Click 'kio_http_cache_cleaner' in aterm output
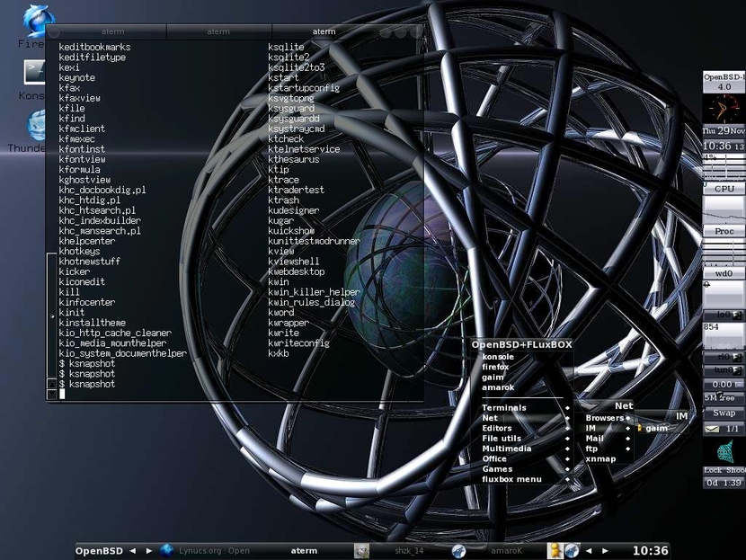746x560 pixels. coord(115,333)
